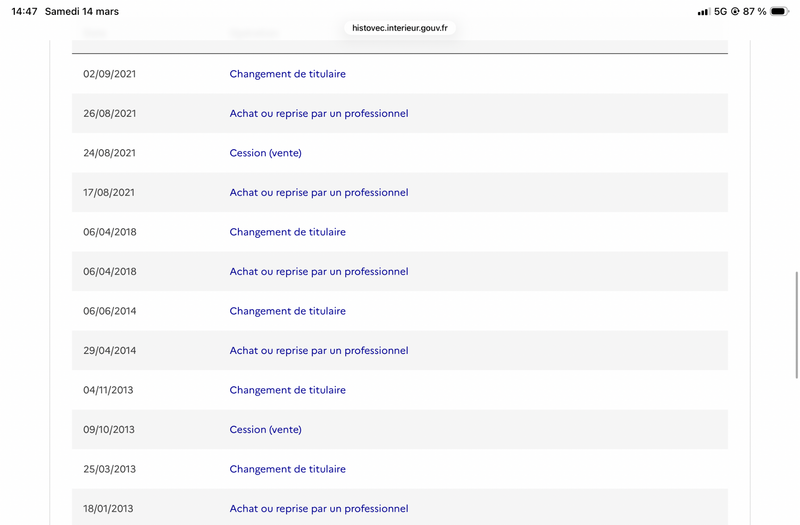Click 06/04/2018 Changement de titulaire link

coord(287,232)
